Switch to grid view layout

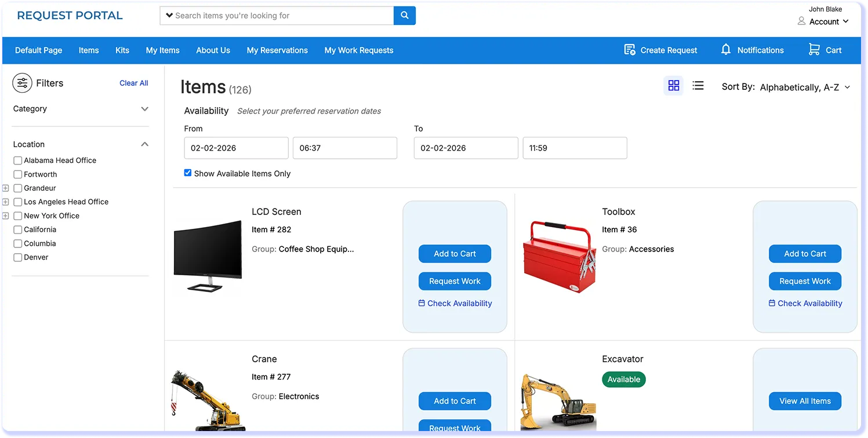(x=673, y=86)
